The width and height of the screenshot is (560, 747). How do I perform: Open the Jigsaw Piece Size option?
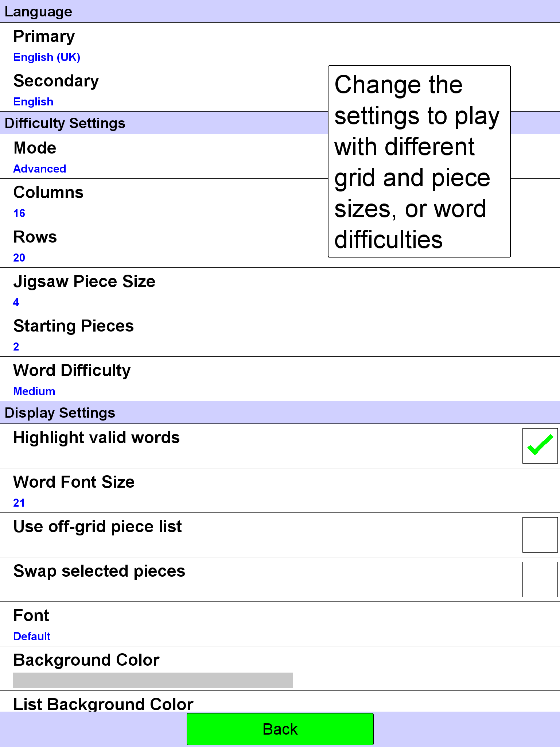pyautogui.click(x=280, y=290)
